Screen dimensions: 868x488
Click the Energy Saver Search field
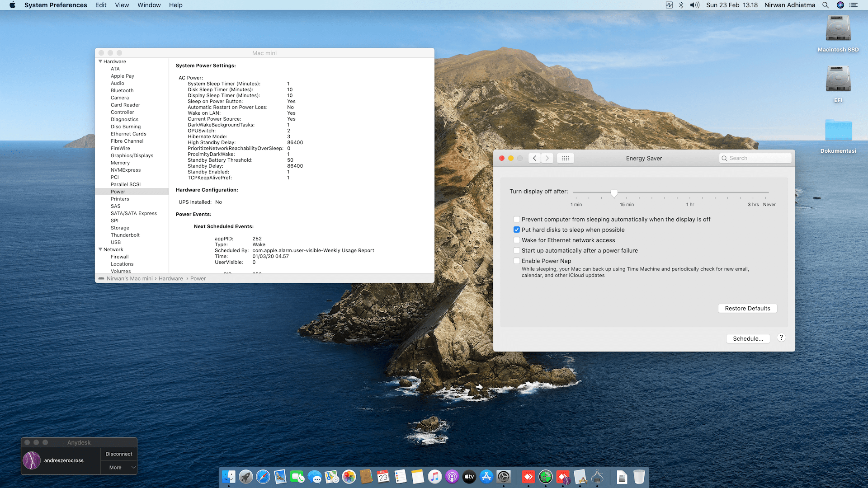tap(755, 158)
